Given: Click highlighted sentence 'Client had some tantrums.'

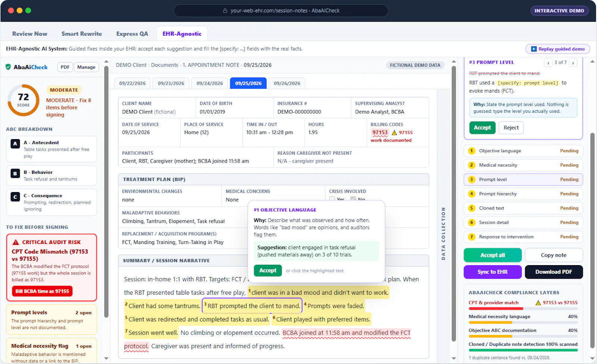Looking at the screenshot, I should pyautogui.click(x=162, y=306).
